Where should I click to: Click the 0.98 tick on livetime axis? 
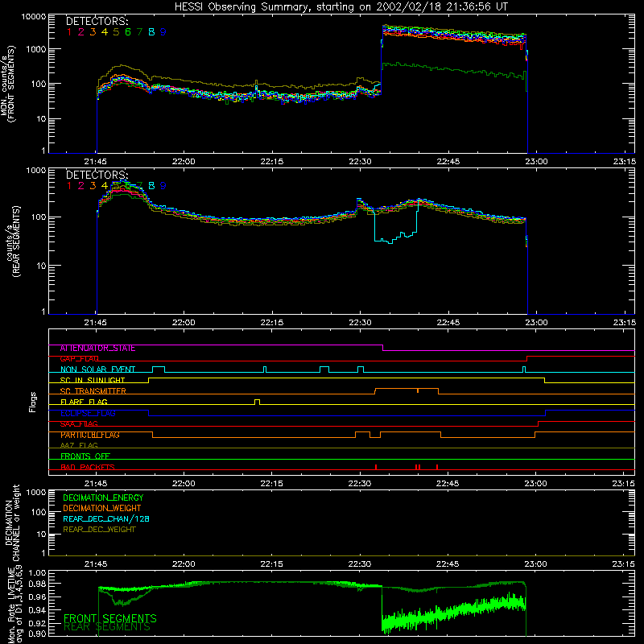coord(38,584)
